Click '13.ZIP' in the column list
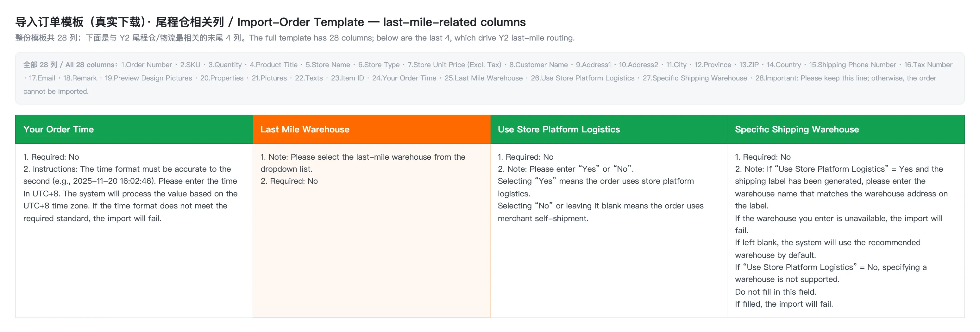This screenshot has height=332, width=980. pos(749,65)
